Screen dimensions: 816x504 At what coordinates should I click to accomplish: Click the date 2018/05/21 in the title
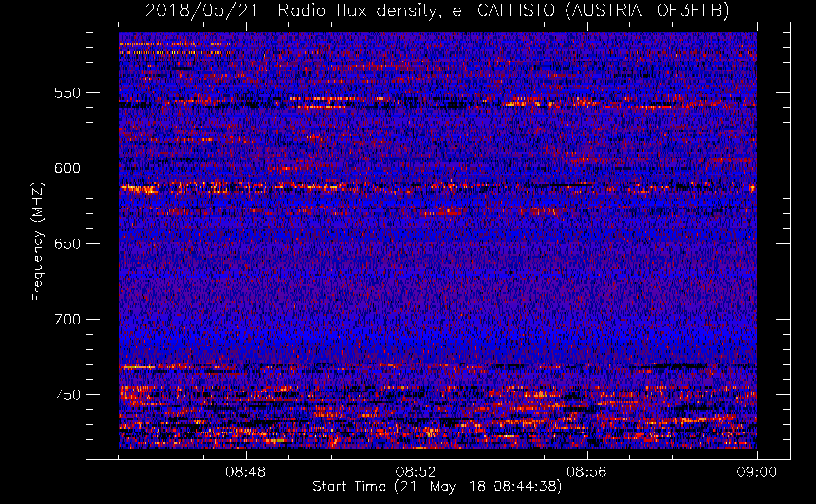[202, 10]
